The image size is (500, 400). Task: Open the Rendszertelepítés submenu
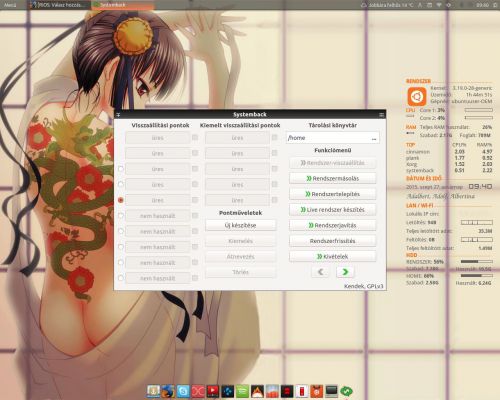(x=333, y=194)
